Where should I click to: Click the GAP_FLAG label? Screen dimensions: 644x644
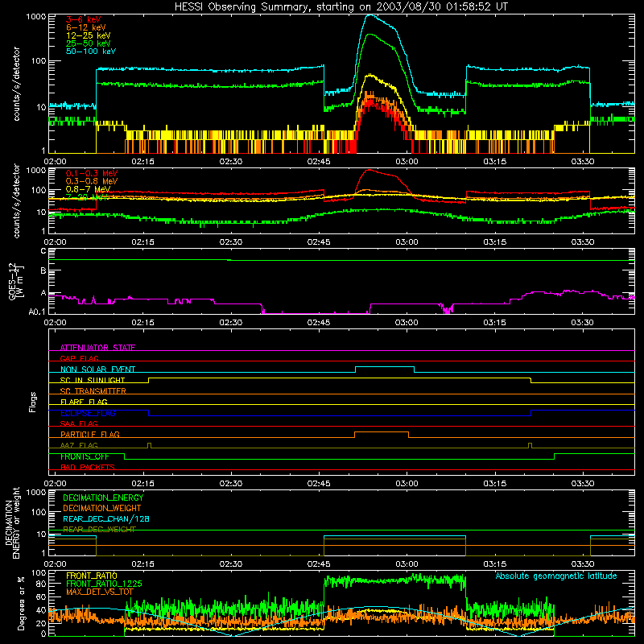(79, 358)
